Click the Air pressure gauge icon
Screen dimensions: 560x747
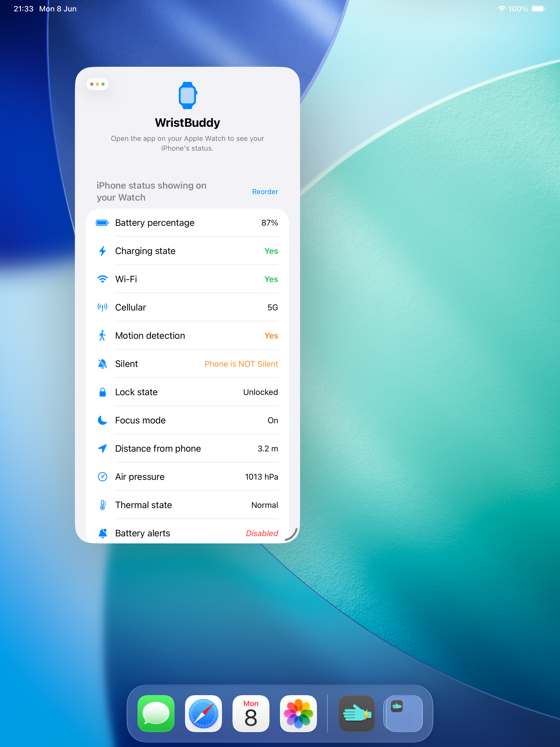point(102,476)
